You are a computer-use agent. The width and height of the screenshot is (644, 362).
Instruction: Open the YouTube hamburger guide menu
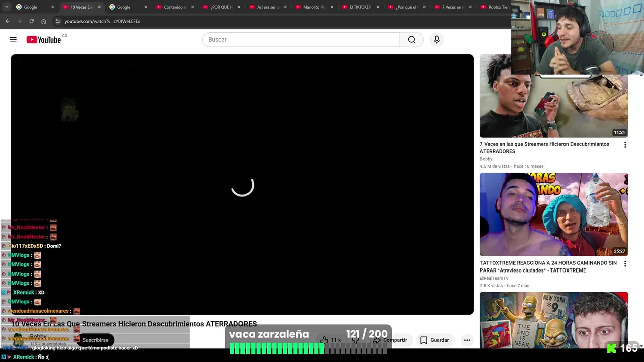pos(13,40)
